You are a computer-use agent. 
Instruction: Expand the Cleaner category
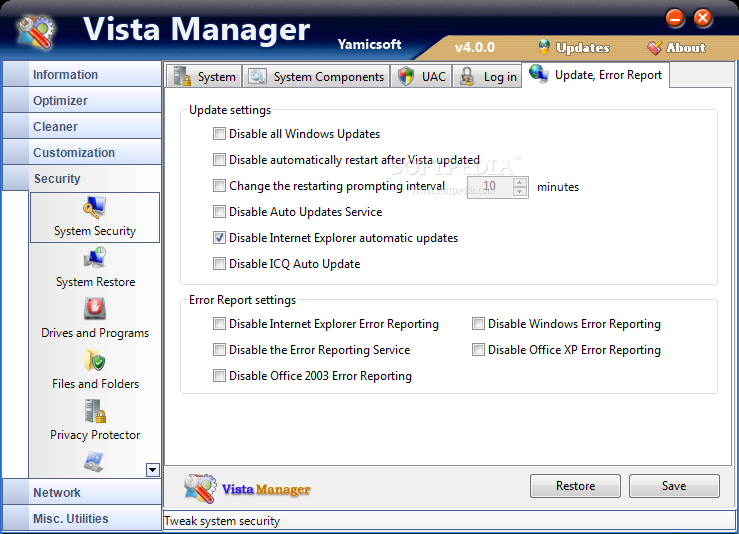click(82, 126)
